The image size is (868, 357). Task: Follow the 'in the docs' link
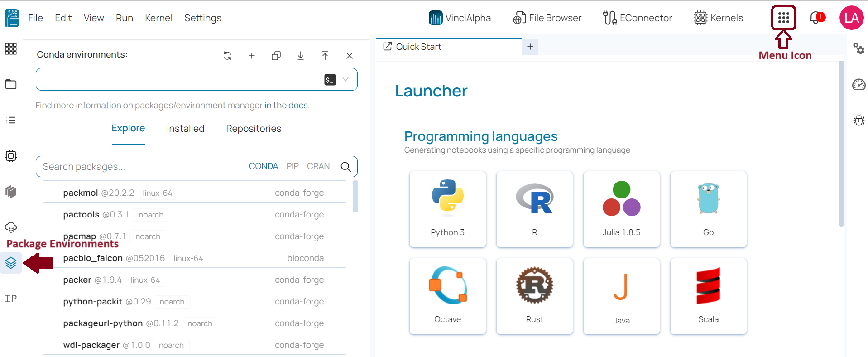(x=286, y=105)
